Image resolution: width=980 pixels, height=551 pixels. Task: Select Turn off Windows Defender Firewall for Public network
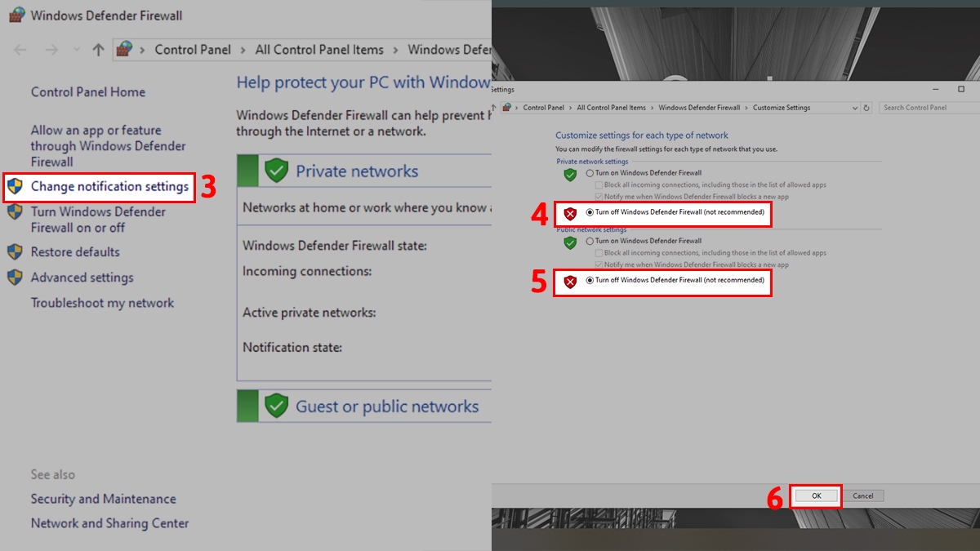coord(590,280)
